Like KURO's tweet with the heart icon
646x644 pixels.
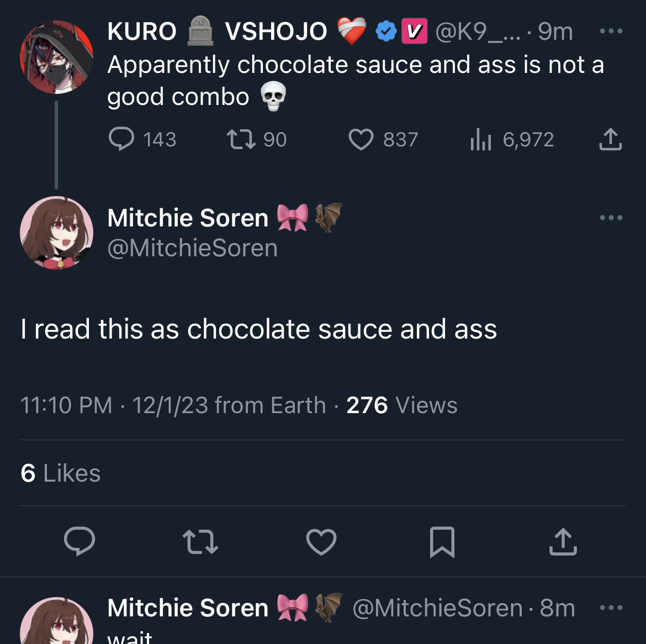[x=361, y=139]
